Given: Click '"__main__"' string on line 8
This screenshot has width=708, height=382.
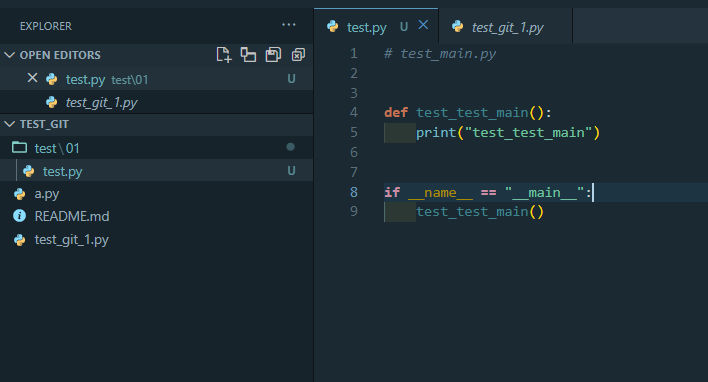Looking at the screenshot, I should pos(545,193).
